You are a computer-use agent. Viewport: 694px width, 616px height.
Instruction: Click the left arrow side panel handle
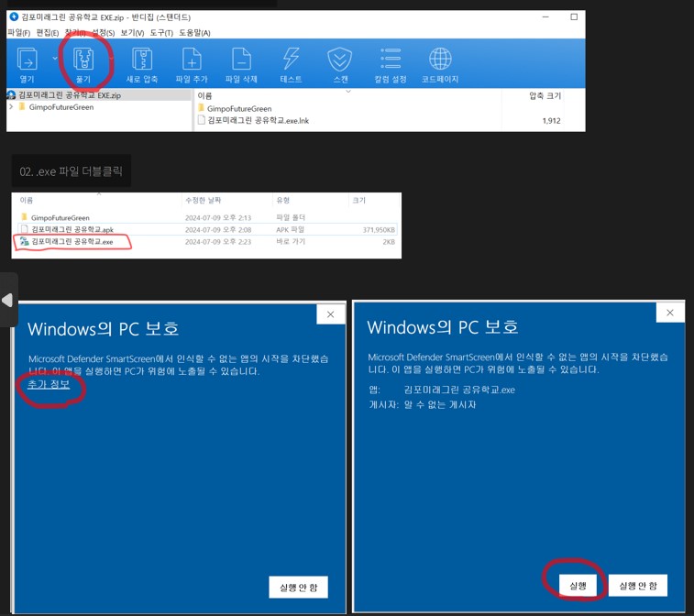click(7, 300)
